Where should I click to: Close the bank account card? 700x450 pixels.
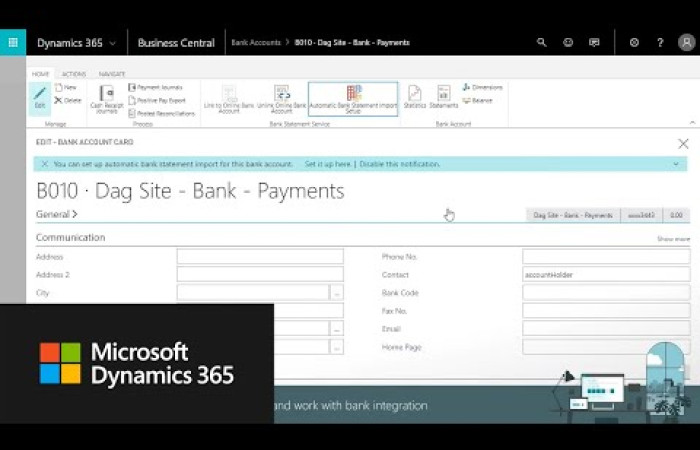click(683, 144)
